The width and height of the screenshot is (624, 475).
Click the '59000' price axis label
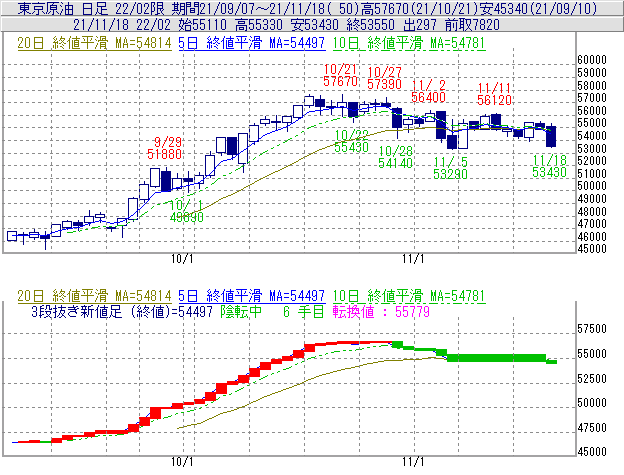point(592,73)
